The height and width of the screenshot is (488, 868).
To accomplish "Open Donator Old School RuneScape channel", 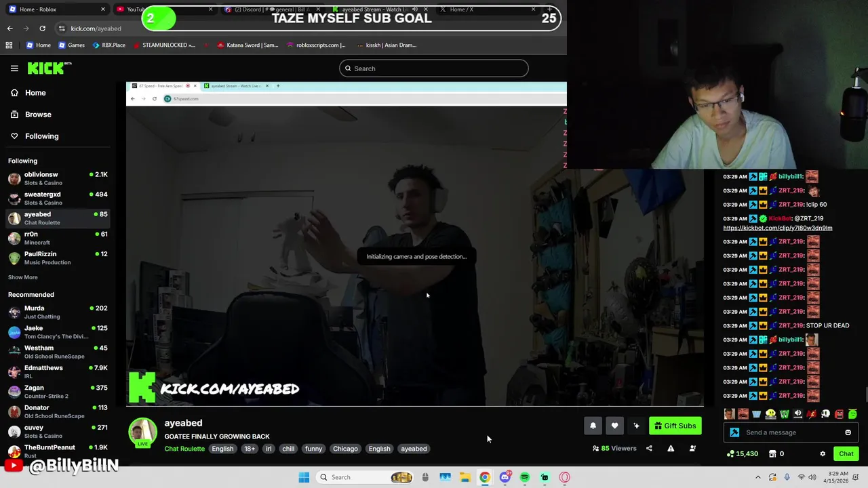I will 58,411.
